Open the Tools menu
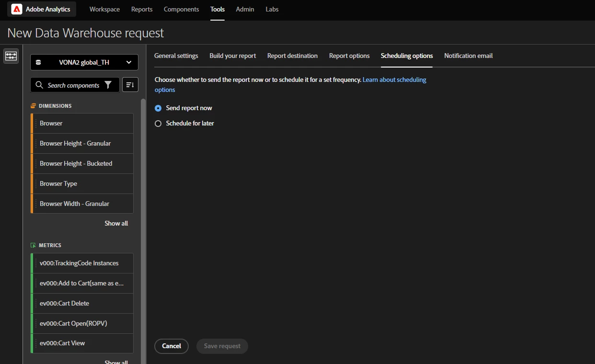This screenshot has width=595, height=364. click(217, 9)
